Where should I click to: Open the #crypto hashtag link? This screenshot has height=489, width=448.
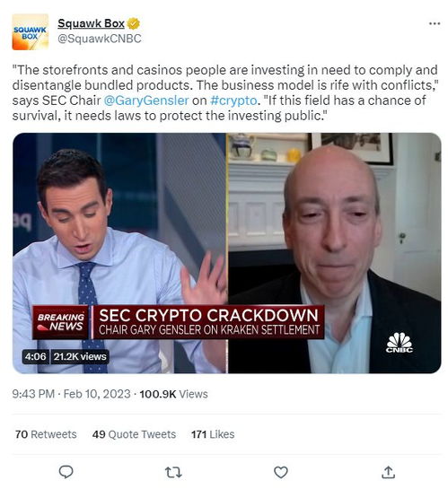click(233, 100)
